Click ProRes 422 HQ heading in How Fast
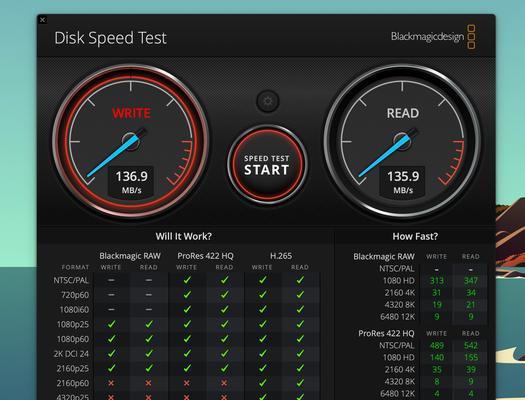Image resolution: width=525 pixels, height=400 pixels. click(386, 333)
